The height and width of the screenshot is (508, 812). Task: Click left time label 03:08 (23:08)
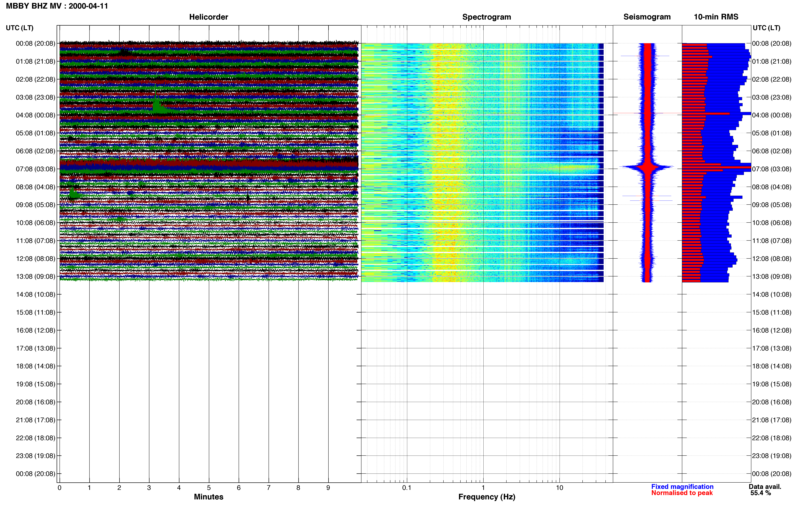36,97
